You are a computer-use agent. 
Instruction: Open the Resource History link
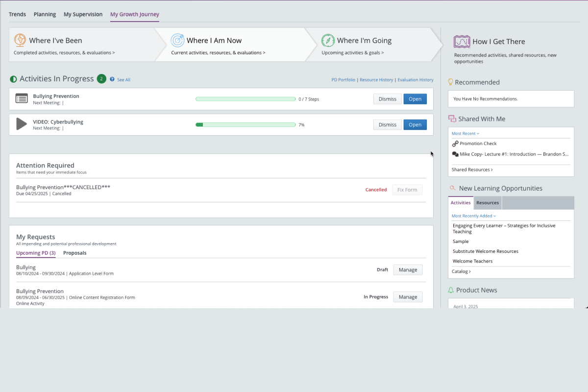(x=376, y=80)
